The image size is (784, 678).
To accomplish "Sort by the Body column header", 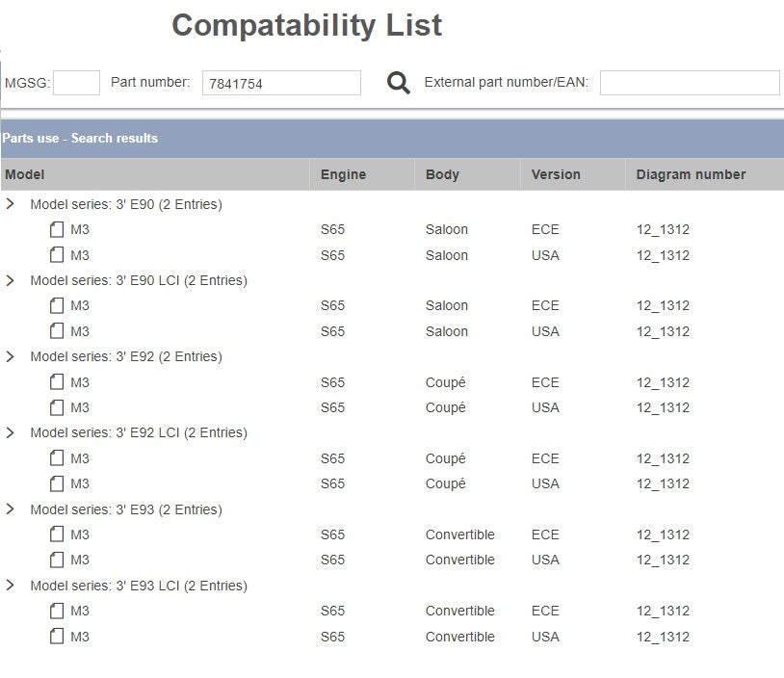I will coord(442,174).
